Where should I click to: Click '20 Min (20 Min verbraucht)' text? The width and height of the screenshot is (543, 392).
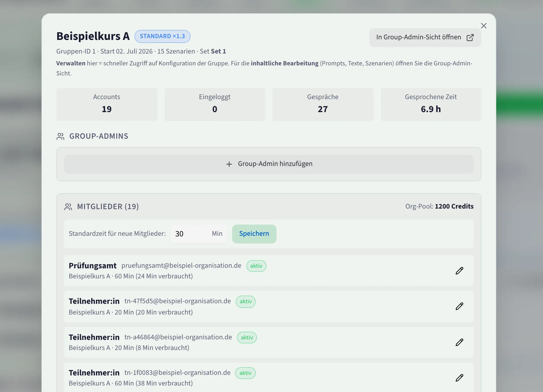coord(154,312)
